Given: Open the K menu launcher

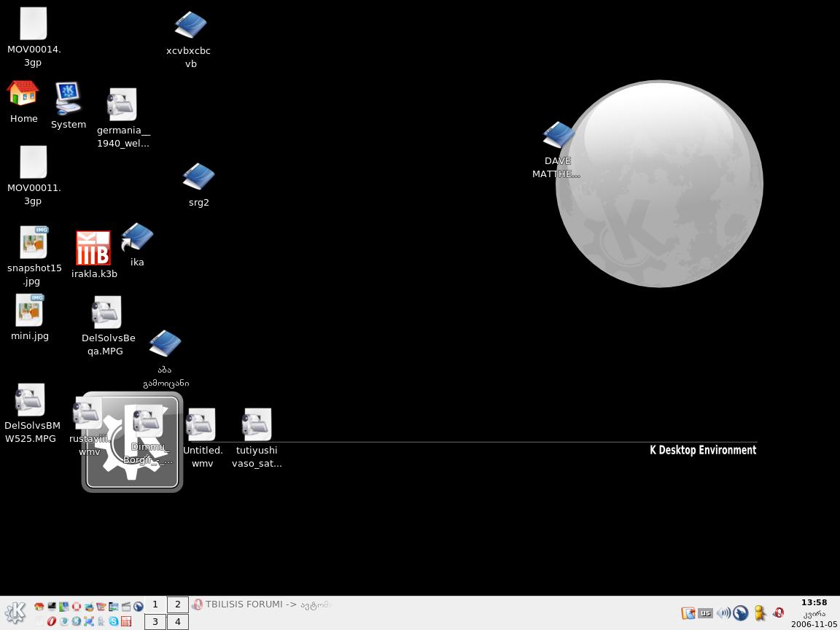Looking at the screenshot, I should (15, 612).
